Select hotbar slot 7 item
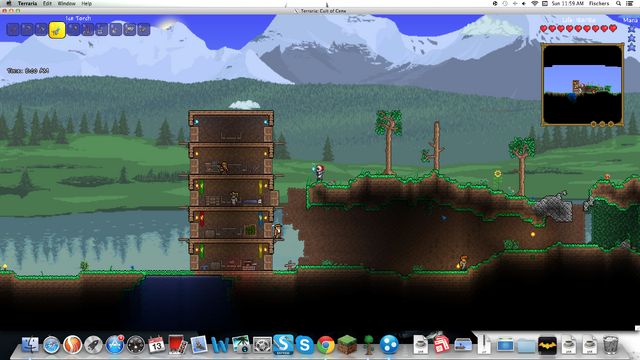Image resolution: width=640 pixels, height=360 pixels. 101,29
